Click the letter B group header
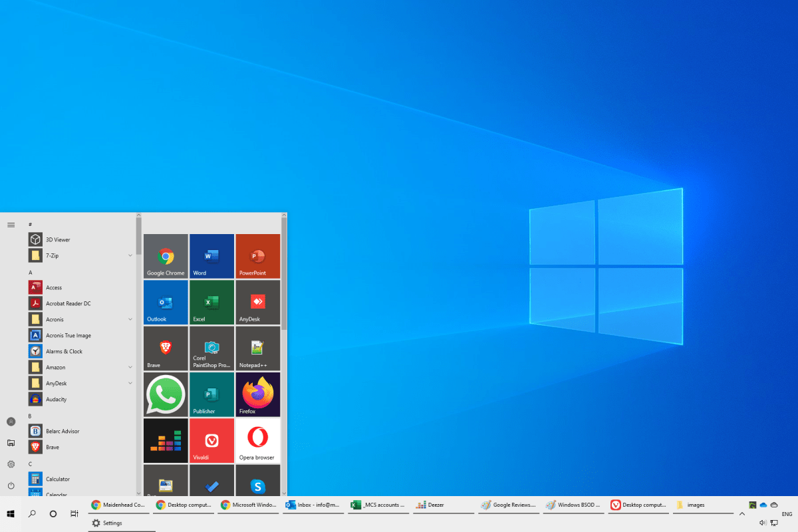This screenshot has width=798, height=532. [30, 416]
